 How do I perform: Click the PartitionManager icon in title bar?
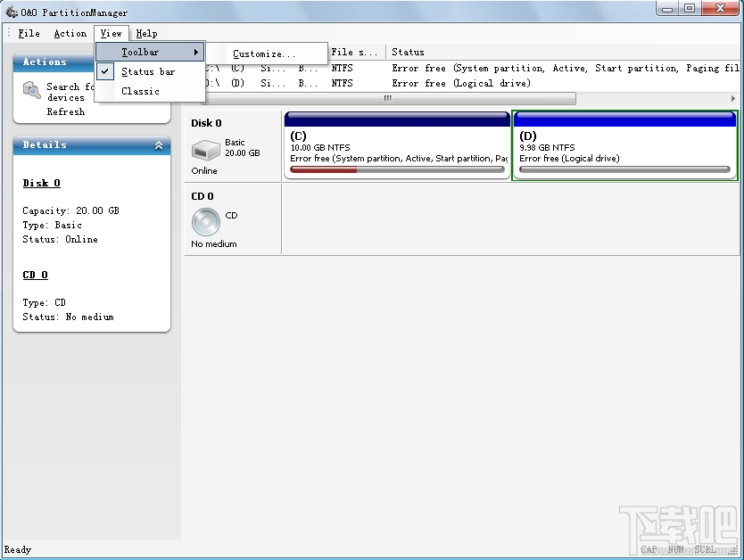[x=10, y=12]
